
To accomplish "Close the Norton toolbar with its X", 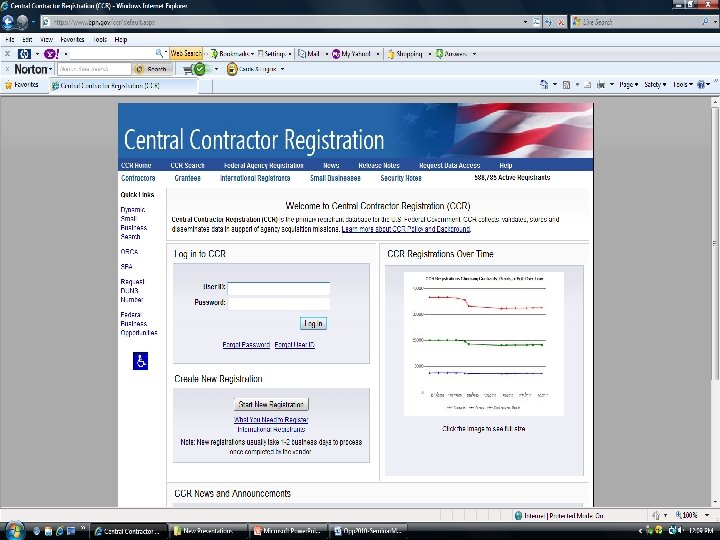I will click(x=7, y=69).
